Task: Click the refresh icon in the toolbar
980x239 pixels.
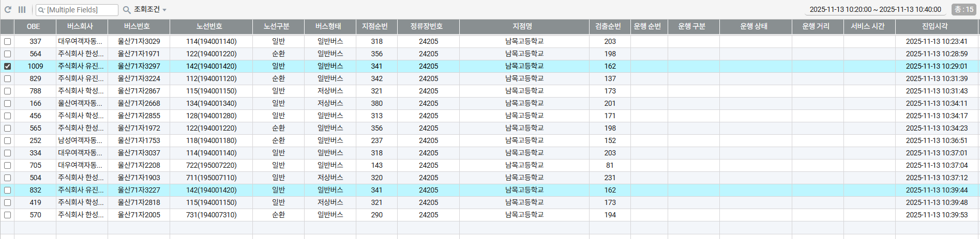Action: (8, 10)
